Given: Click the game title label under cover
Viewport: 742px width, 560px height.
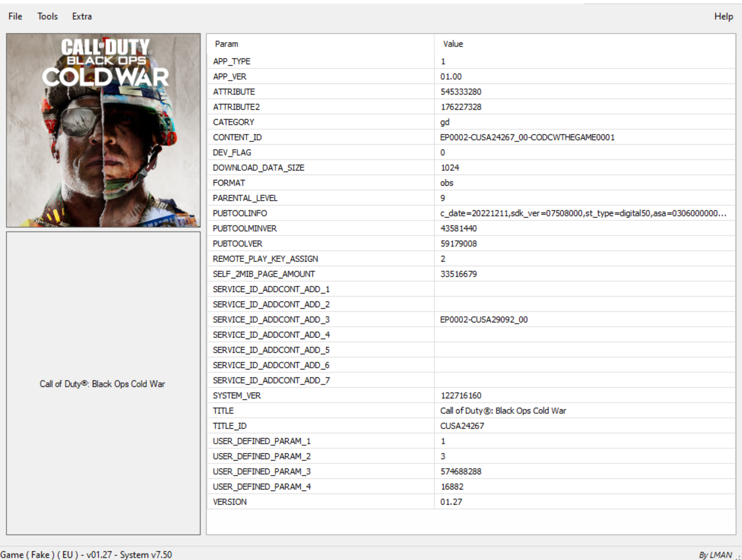Looking at the screenshot, I should tap(102, 384).
